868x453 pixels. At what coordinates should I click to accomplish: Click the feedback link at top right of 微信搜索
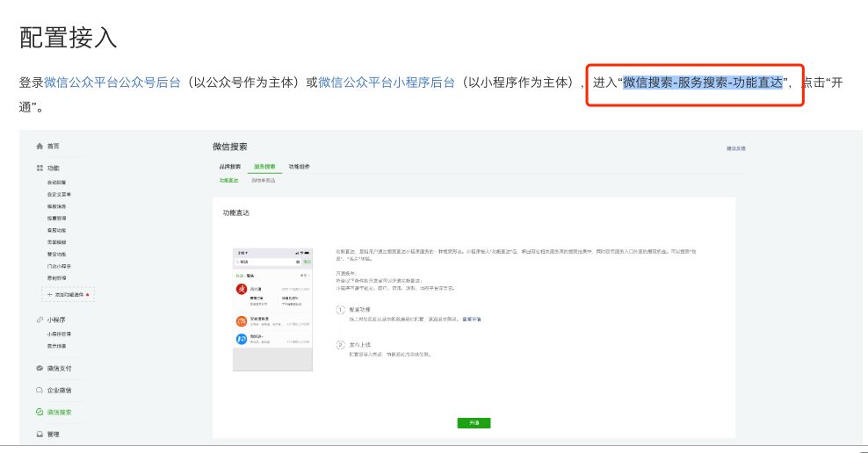click(x=736, y=148)
